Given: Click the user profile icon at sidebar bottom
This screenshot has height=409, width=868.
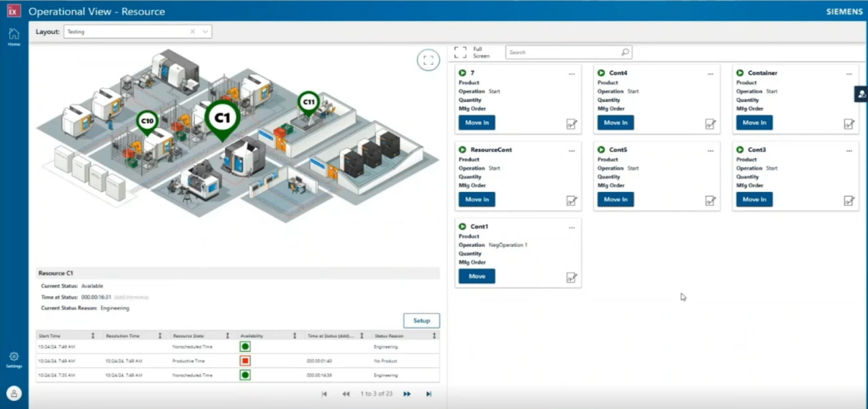Looking at the screenshot, I should [x=14, y=393].
